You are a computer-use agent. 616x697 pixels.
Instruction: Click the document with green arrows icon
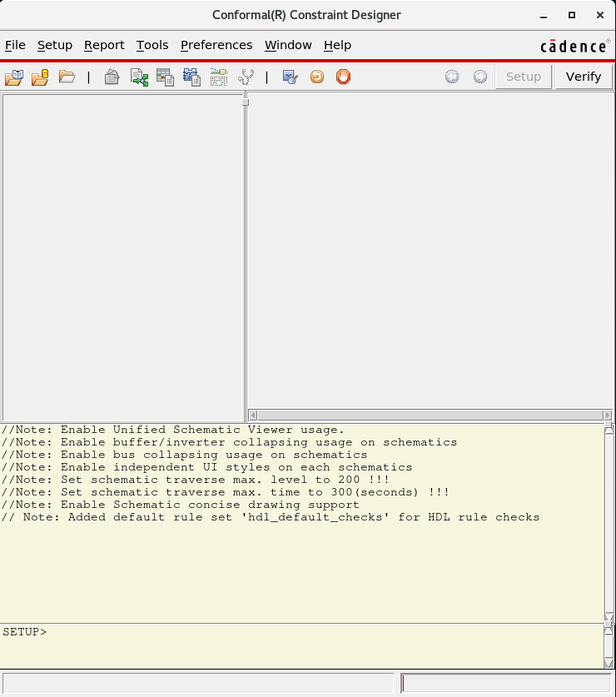pos(139,77)
